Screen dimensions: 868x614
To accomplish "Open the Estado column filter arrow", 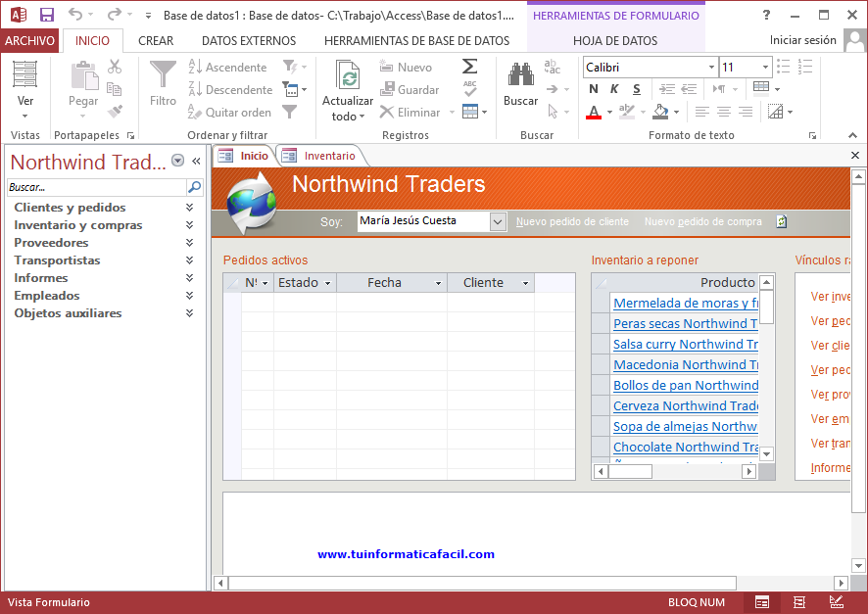I will point(328,283).
